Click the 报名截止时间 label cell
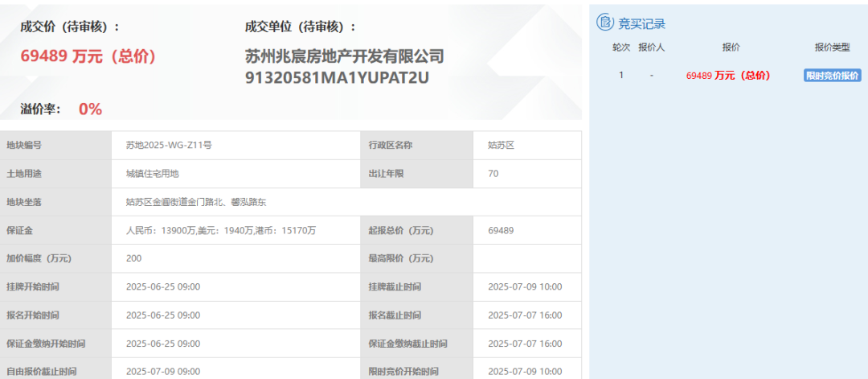This screenshot has height=379, width=868. tap(417, 315)
